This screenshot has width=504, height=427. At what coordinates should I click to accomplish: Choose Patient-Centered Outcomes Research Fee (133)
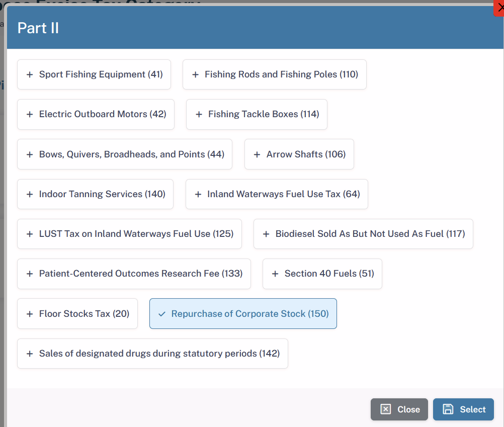[134, 274]
